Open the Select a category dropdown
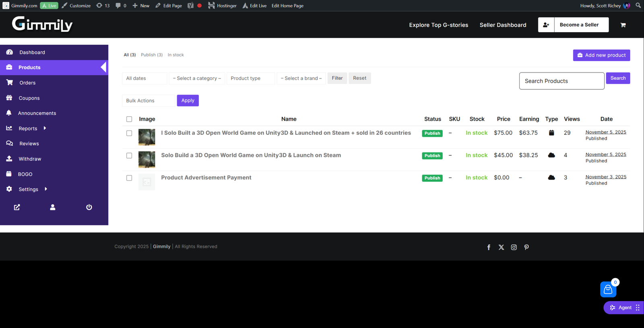644x328 pixels. tap(197, 78)
